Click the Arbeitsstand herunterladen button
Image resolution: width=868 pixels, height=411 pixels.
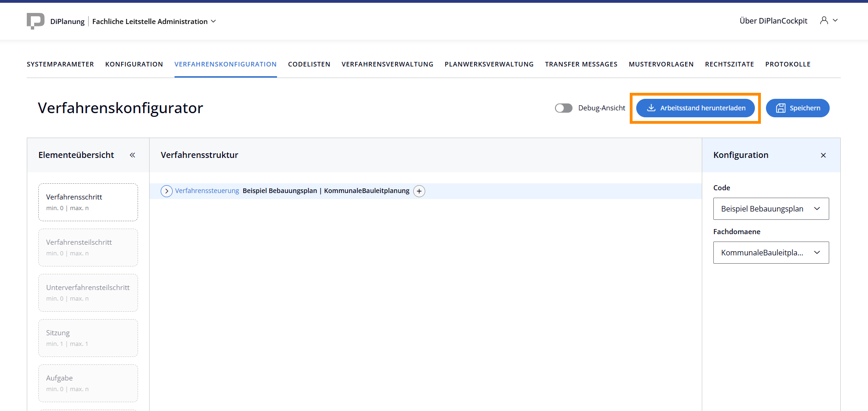coord(695,108)
